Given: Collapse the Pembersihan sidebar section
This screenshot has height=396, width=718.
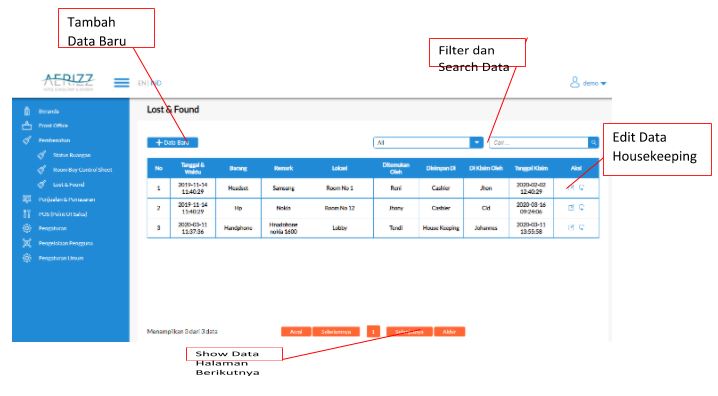Looking at the screenshot, I should 54,141.
